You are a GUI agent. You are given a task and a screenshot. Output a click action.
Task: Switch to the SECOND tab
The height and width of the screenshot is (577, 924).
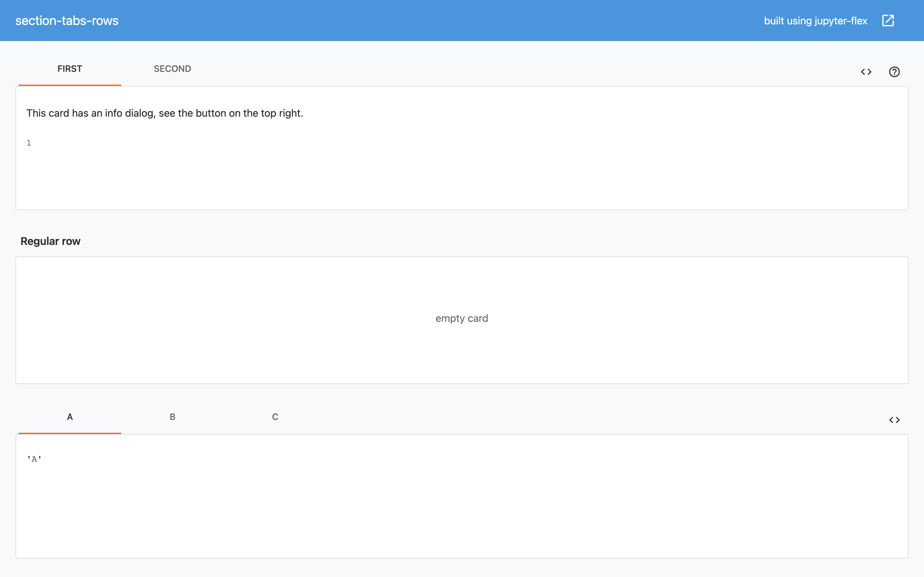coord(172,69)
